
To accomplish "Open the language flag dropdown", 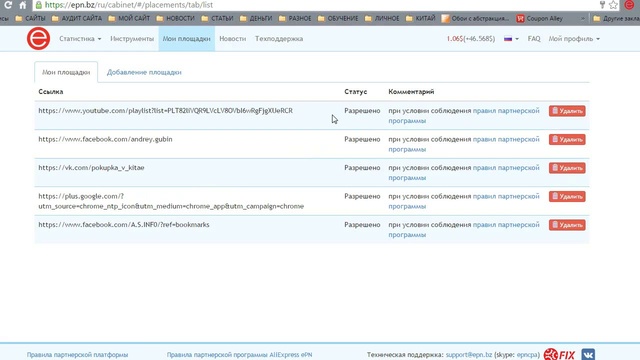I will pyautogui.click(x=511, y=39).
